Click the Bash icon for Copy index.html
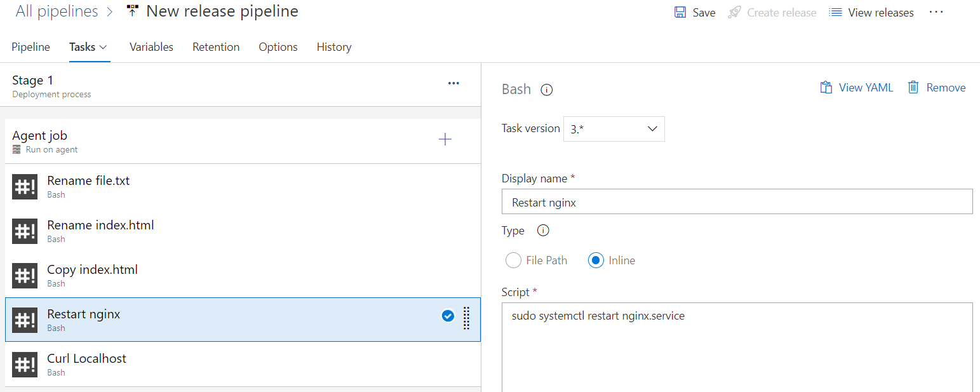 [x=25, y=276]
